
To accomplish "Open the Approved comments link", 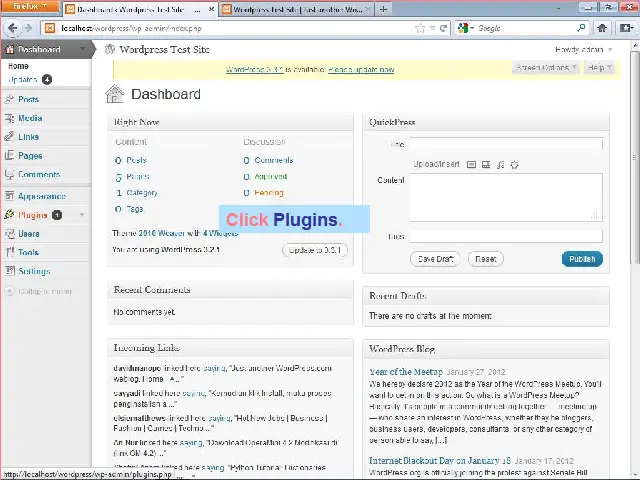I will click(x=271, y=176).
